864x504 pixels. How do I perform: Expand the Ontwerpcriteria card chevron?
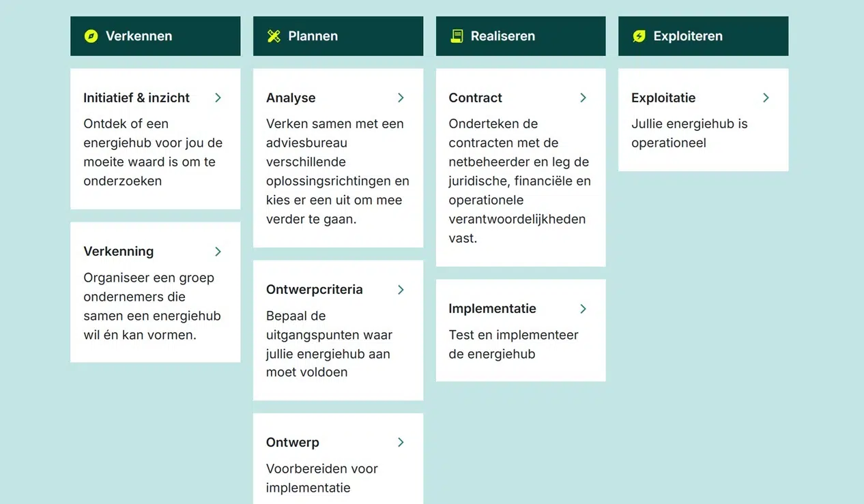coord(401,290)
